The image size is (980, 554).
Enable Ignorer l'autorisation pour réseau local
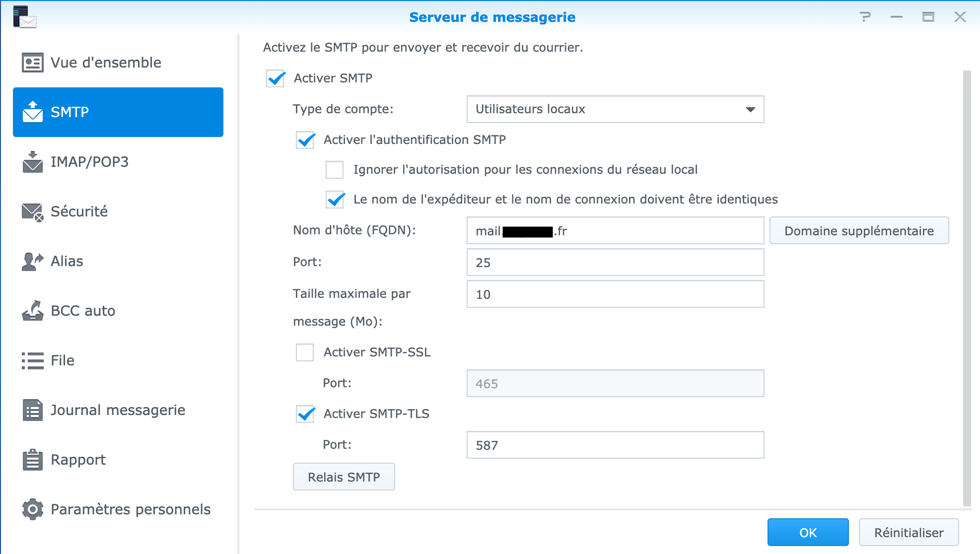pyautogui.click(x=335, y=170)
